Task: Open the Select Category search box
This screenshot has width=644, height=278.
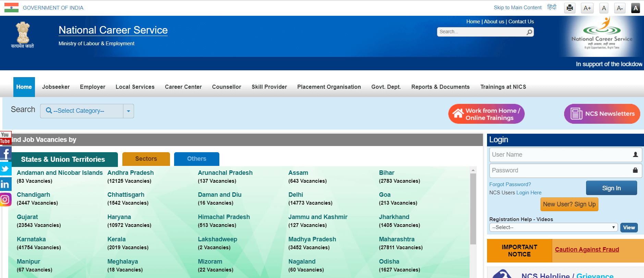Action: click(x=82, y=111)
